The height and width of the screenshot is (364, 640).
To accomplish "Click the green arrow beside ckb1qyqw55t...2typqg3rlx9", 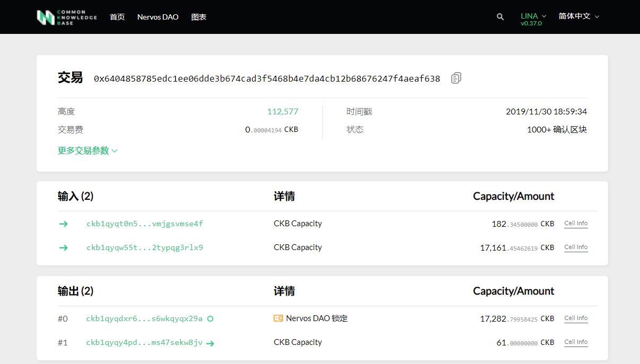I will click(x=64, y=247).
